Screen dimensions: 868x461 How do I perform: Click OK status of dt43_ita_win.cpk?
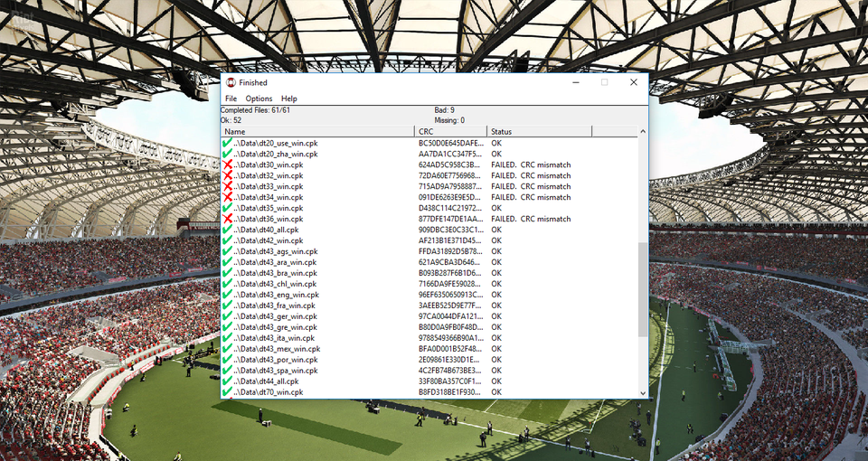[x=496, y=338]
